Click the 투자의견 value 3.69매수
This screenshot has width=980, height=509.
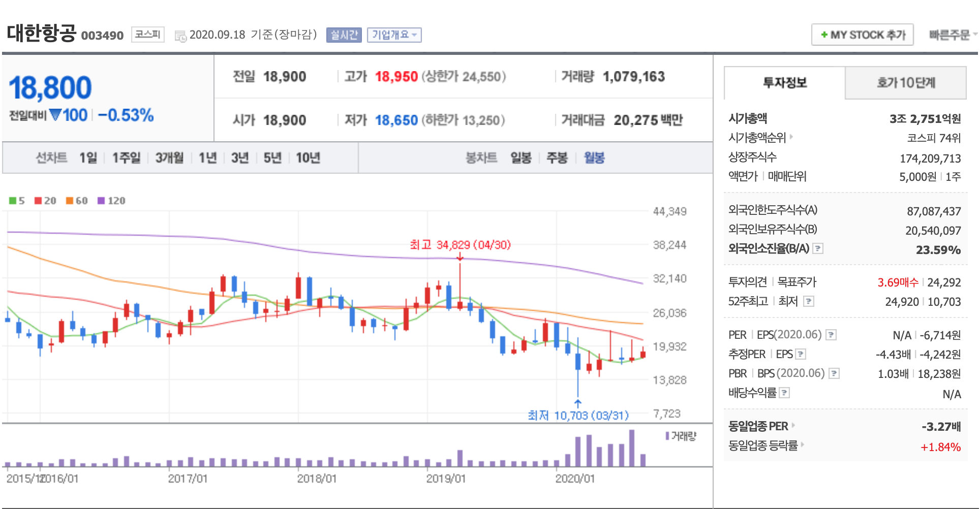coord(898,282)
